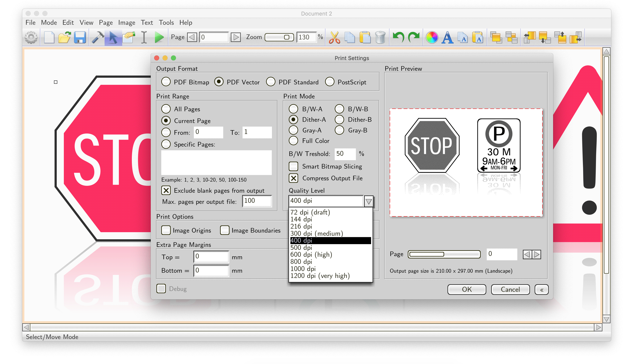Choose Specific Pages radio option
The image size is (635, 364).
coord(166,144)
